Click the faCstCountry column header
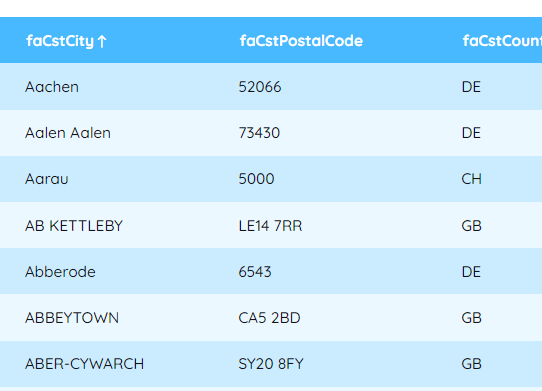This screenshot has height=391, width=542. coord(502,41)
